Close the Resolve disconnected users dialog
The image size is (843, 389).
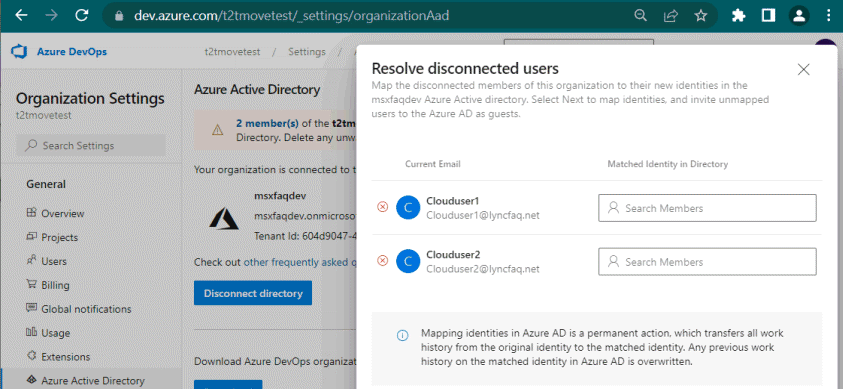point(803,69)
